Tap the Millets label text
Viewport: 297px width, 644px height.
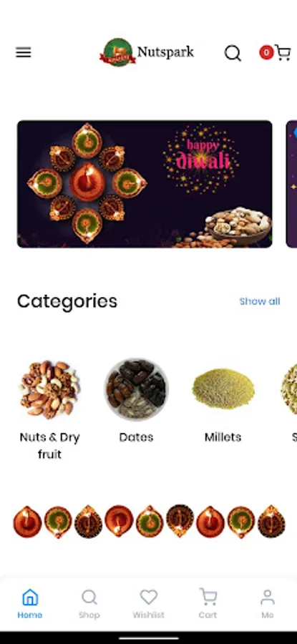click(223, 437)
